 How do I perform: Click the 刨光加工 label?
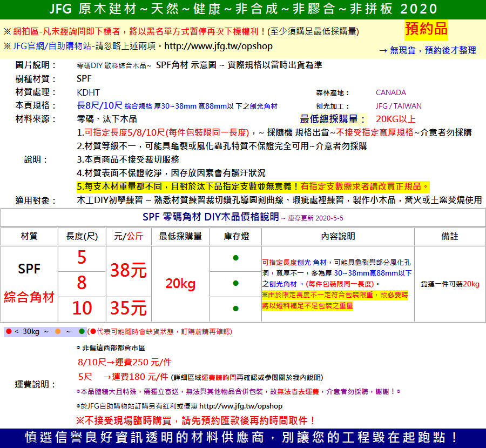[333, 106]
